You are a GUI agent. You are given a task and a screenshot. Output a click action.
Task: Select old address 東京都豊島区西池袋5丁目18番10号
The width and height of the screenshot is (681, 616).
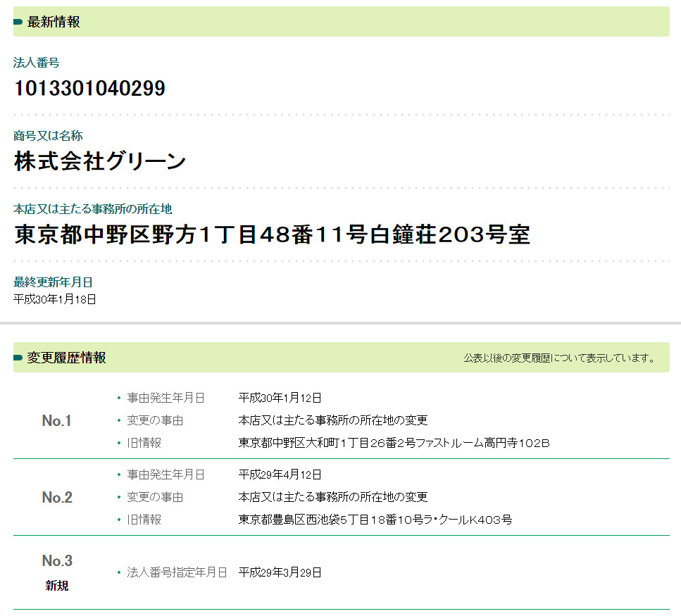pos(330,520)
